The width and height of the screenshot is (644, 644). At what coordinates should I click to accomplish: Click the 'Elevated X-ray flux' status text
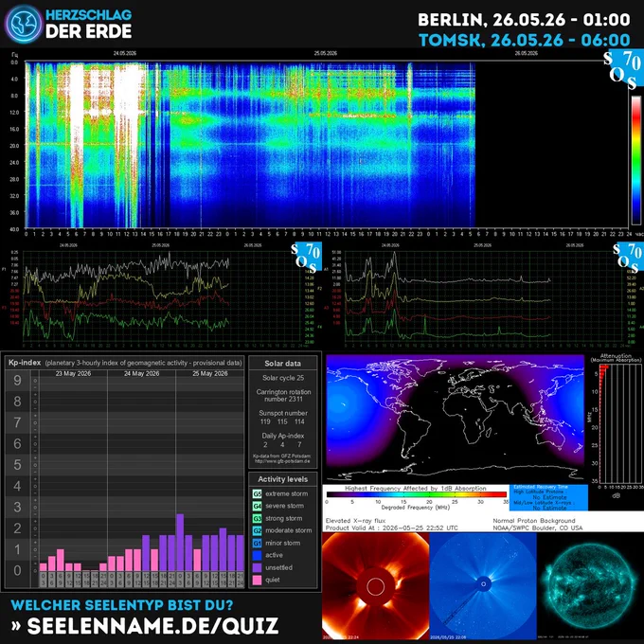(356, 520)
